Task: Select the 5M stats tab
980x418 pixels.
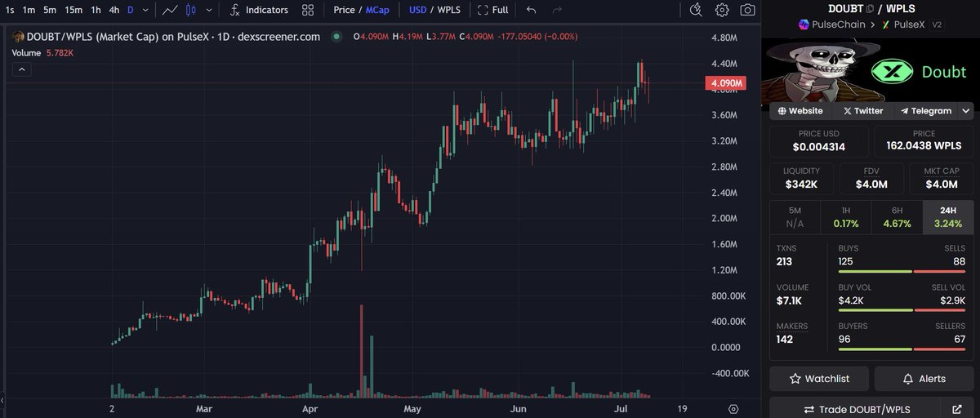Action: pos(795,217)
